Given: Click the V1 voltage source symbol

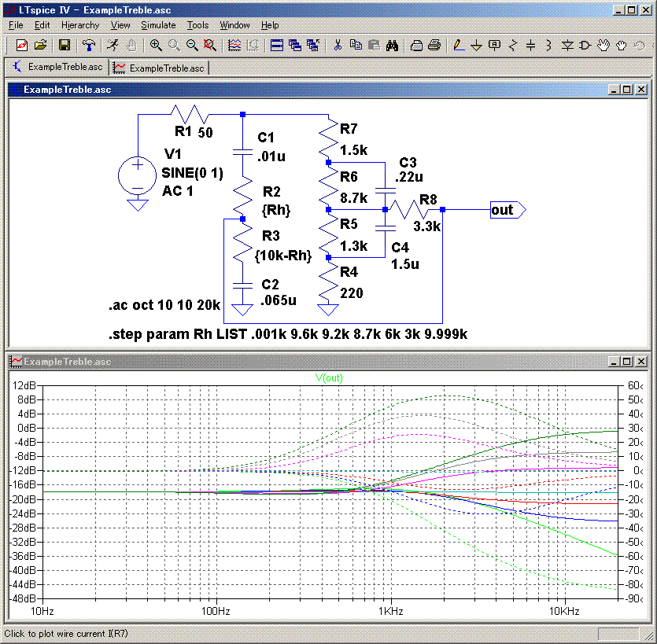Looking at the screenshot, I should point(138,176).
